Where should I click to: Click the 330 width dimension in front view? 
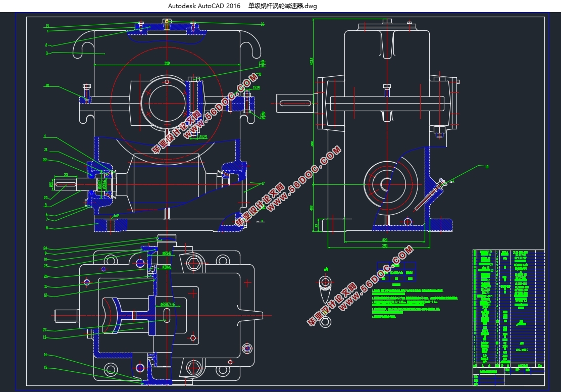click(x=166, y=63)
